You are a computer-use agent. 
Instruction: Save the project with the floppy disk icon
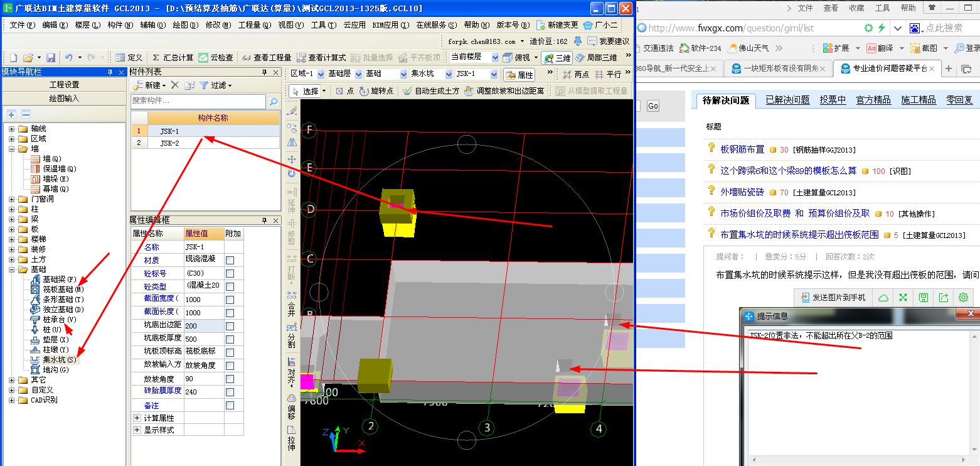pyautogui.click(x=51, y=57)
